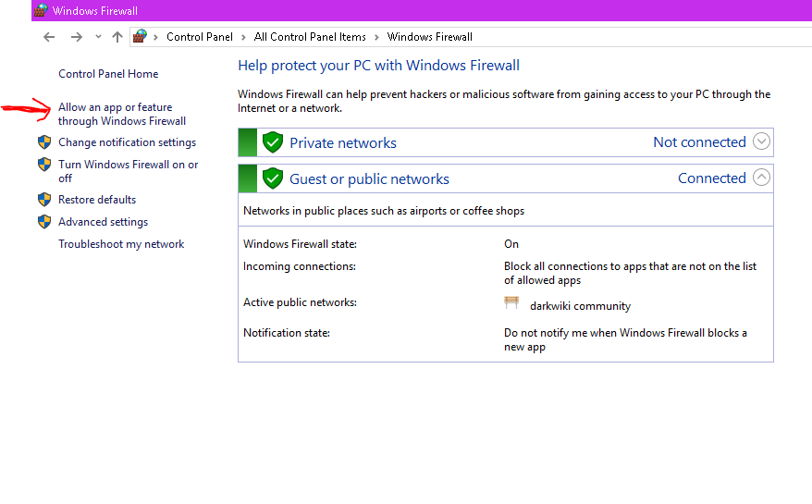This screenshot has height=504, width=812.
Task: Expand the chevron after Control Panel breadcrumb
Action: click(243, 37)
